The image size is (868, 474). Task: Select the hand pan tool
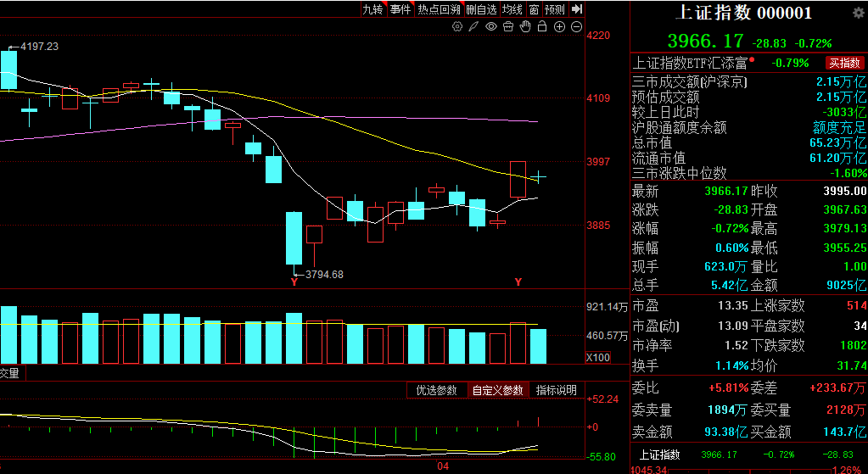(x=525, y=27)
